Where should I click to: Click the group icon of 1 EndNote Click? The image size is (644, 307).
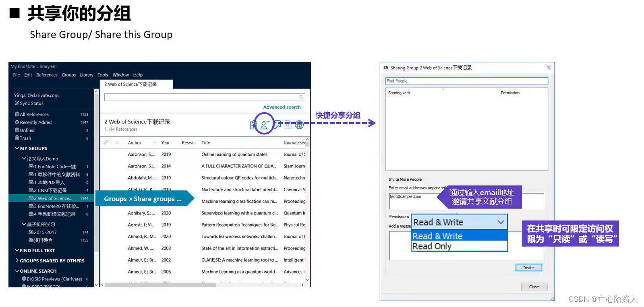pyautogui.click(x=31, y=167)
